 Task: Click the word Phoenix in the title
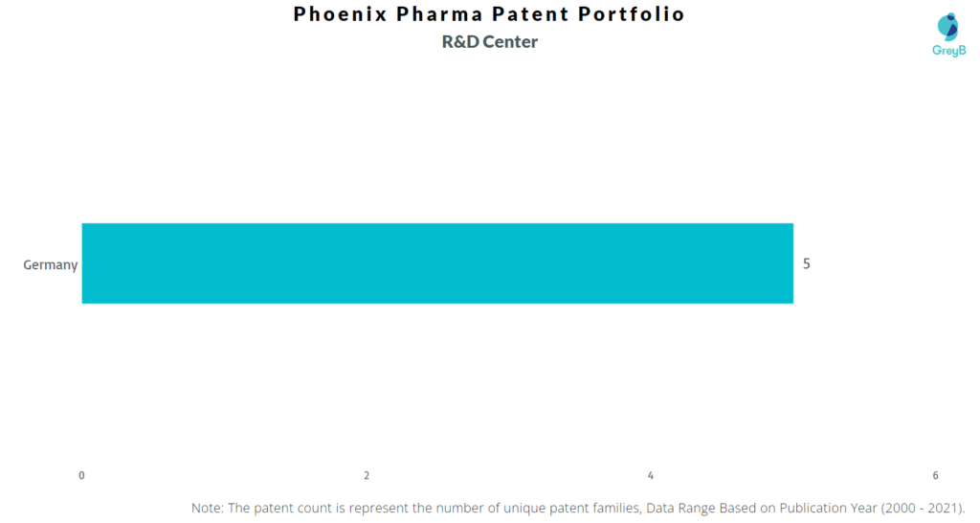coord(341,13)
